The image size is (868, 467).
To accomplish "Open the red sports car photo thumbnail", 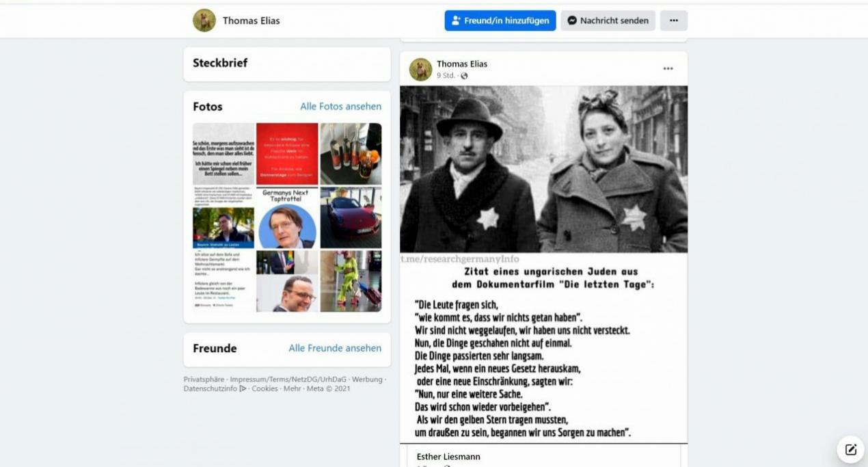I will [x=351, y=217].
